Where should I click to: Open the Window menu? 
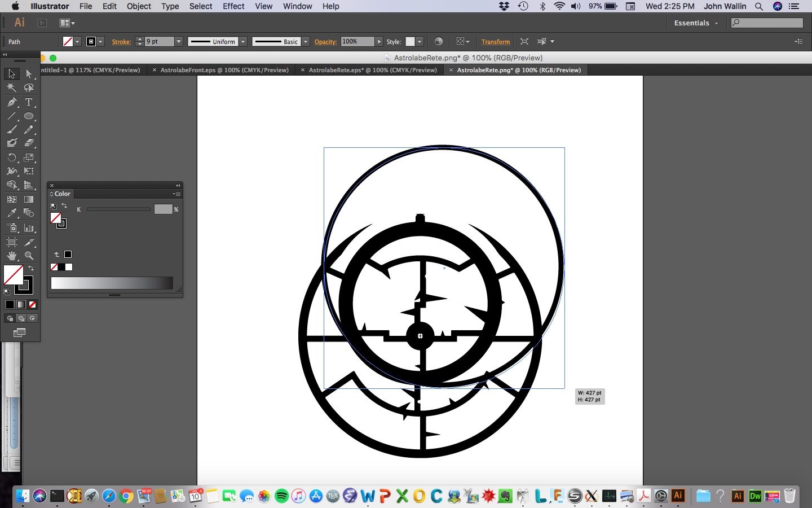(297, 6)
